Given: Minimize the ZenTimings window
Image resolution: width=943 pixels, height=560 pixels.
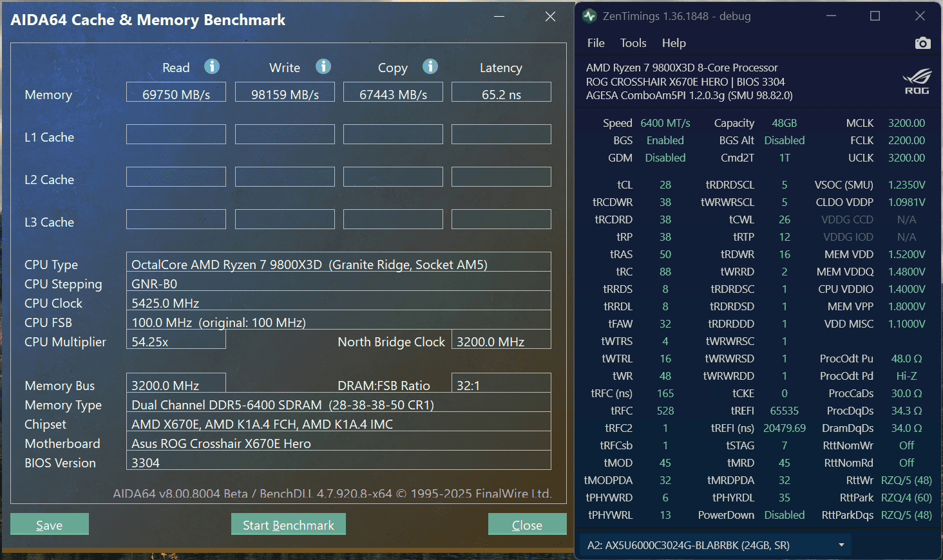Looking at the screenshot, I should point(831,16).
